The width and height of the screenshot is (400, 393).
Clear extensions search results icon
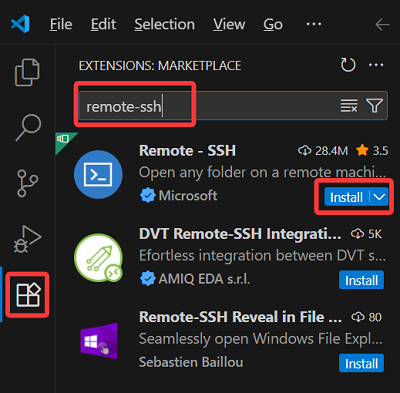point(349,106)
